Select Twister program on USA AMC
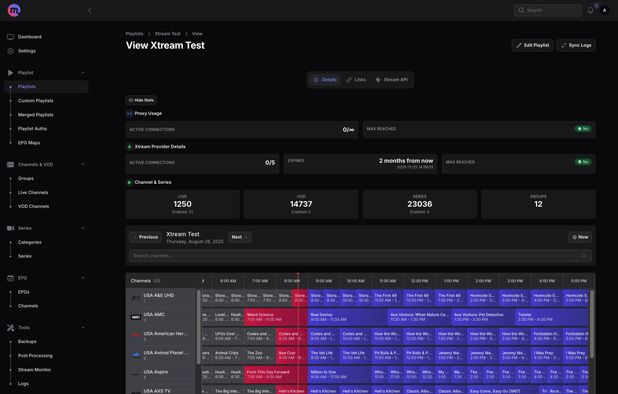Viewport: 618px width, 394px height. (x=552, y=317)
